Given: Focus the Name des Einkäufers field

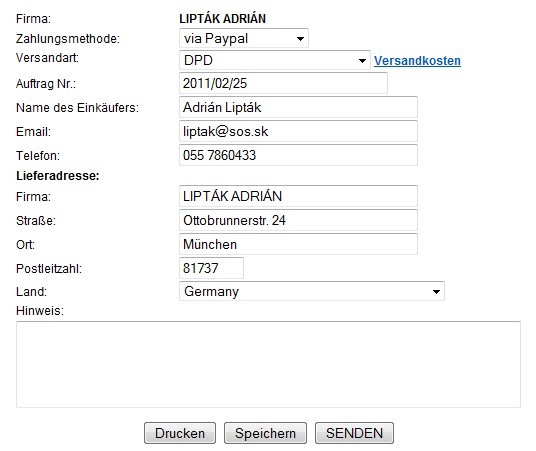Looking at the screenshot, I should pos(298,107).
